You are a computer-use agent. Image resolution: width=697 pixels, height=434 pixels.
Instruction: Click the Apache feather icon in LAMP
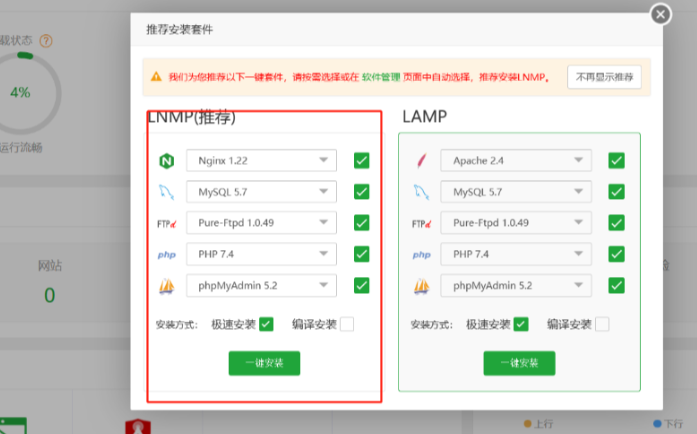pos(421,161)
